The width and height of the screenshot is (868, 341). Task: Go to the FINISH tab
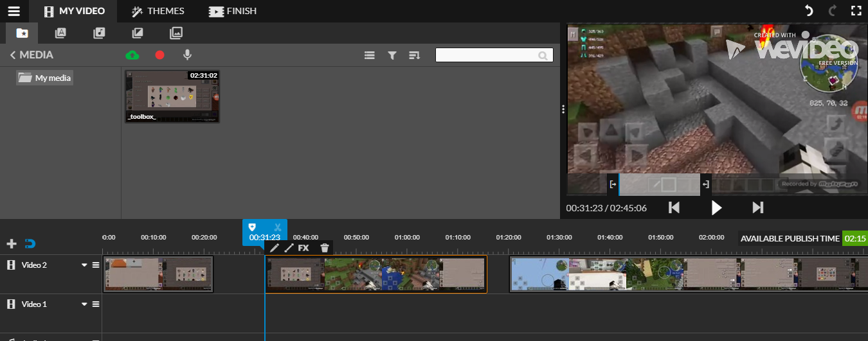point(233,11)
